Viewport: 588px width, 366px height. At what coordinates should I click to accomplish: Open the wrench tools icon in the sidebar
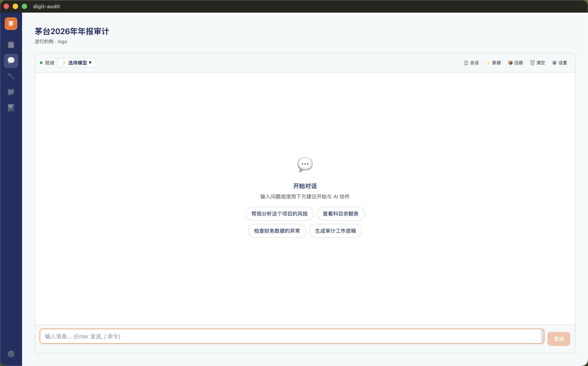click(x=11, y=76)
